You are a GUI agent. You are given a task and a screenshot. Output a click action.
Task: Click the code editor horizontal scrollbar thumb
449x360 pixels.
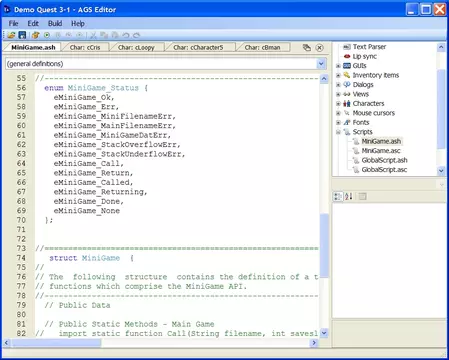click(56, 343)
